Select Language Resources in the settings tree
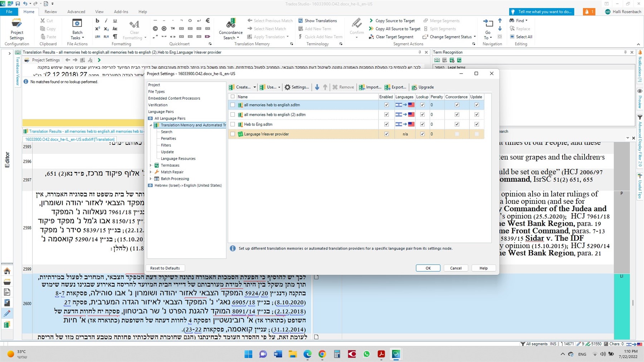The width and height of the screenshot is (644, 362). tap(178, 158)
